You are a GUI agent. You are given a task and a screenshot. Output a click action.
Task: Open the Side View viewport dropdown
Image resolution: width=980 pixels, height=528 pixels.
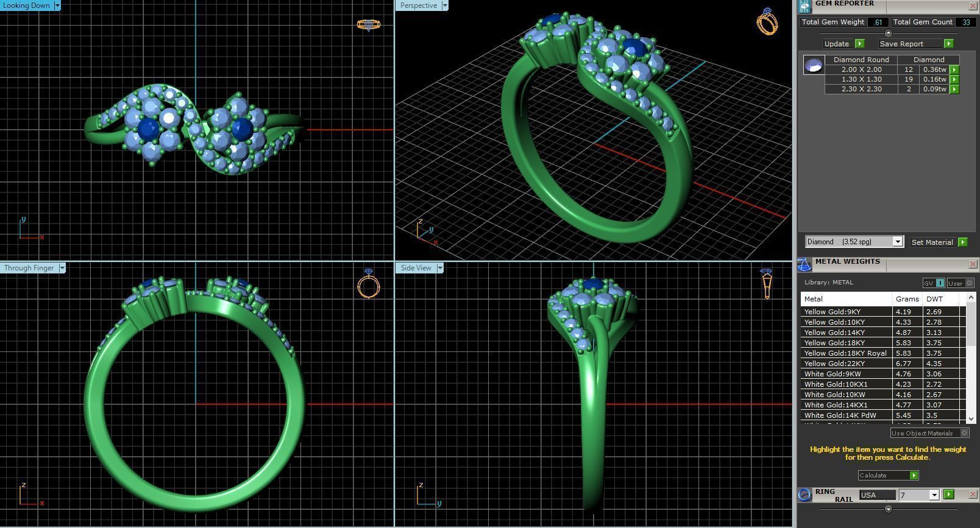pyautogui.click(x=440, y=268)
